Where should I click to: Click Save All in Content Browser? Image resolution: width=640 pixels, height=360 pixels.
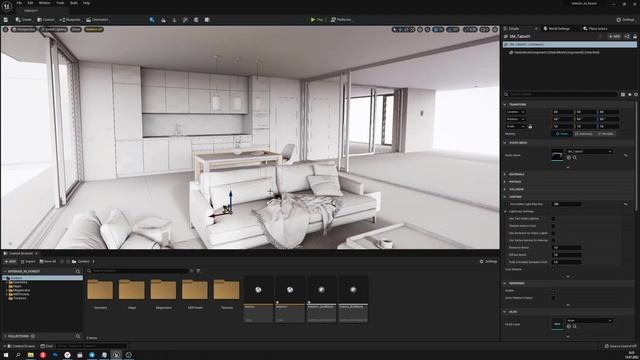coord(48,262)
